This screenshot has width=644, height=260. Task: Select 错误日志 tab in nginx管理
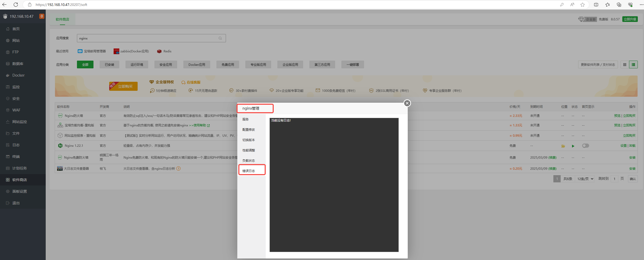252,171
